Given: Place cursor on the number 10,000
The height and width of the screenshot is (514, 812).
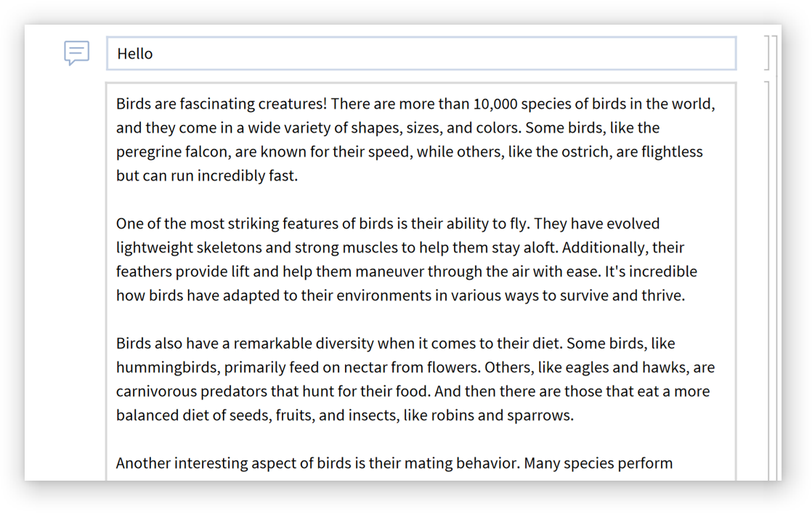Looking at the screenshot, I should point(495,104).
